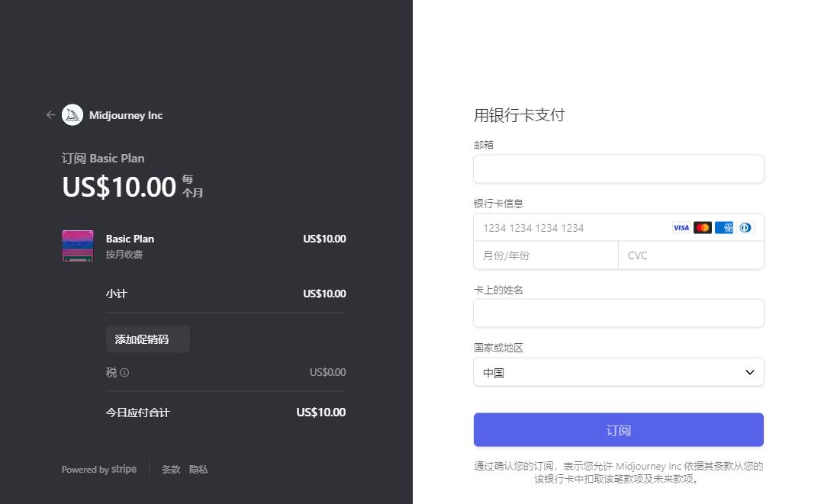Click the Midjourney Inc merchant name

point(126,115)
